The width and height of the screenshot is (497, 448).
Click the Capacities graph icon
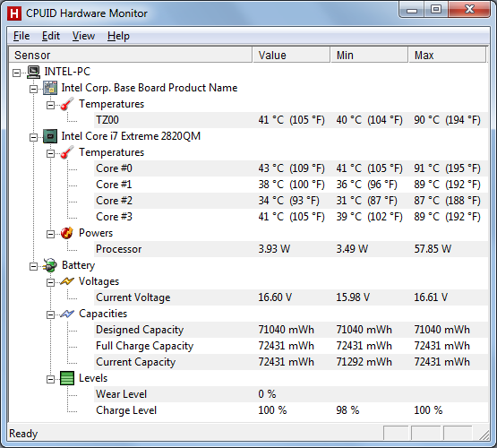(67, 314)
